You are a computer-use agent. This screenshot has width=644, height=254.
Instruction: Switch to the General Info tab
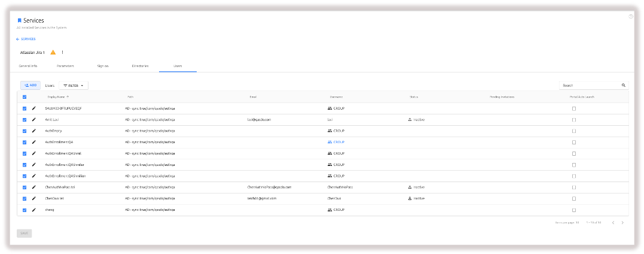[x=28, y=66]
